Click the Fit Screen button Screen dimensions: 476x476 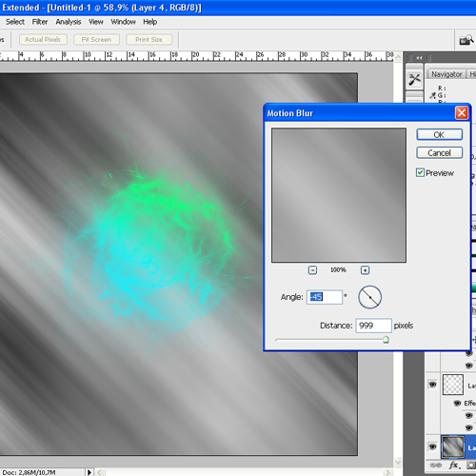[x=96, y=40]
